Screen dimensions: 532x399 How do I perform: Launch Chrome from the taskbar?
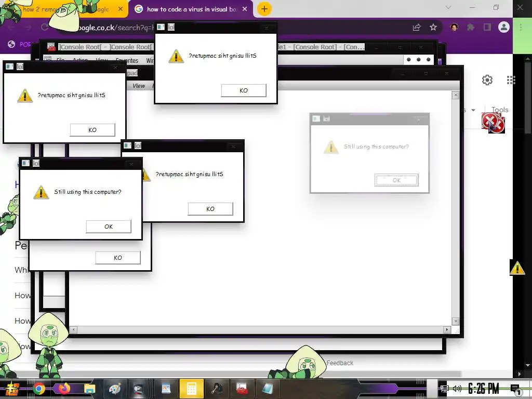click(x=38, y=389)
